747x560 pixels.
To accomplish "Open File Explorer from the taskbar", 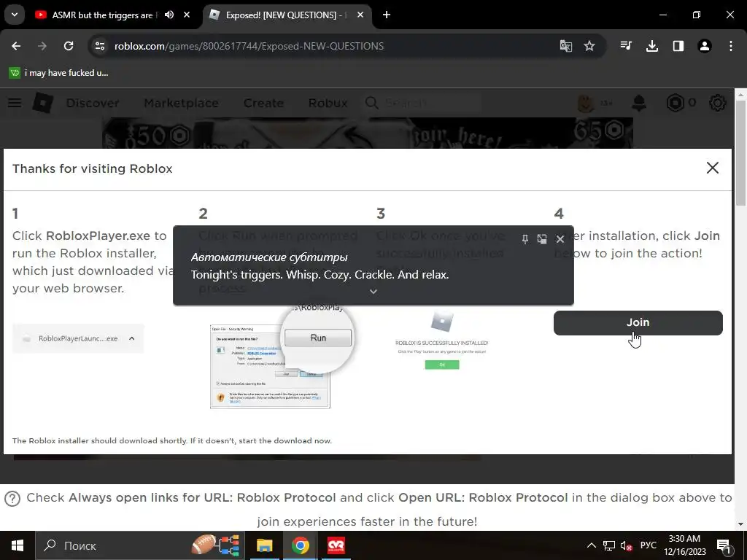I will 264,545.
